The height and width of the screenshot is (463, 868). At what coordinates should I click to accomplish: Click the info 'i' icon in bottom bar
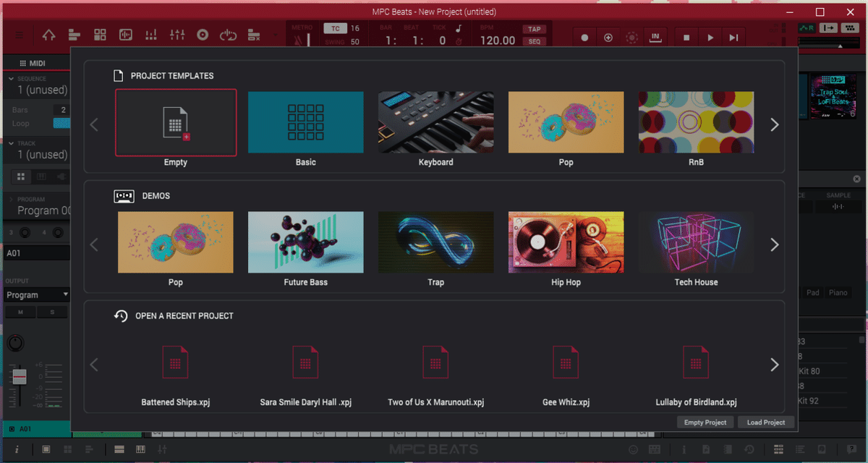click(17, 450)
